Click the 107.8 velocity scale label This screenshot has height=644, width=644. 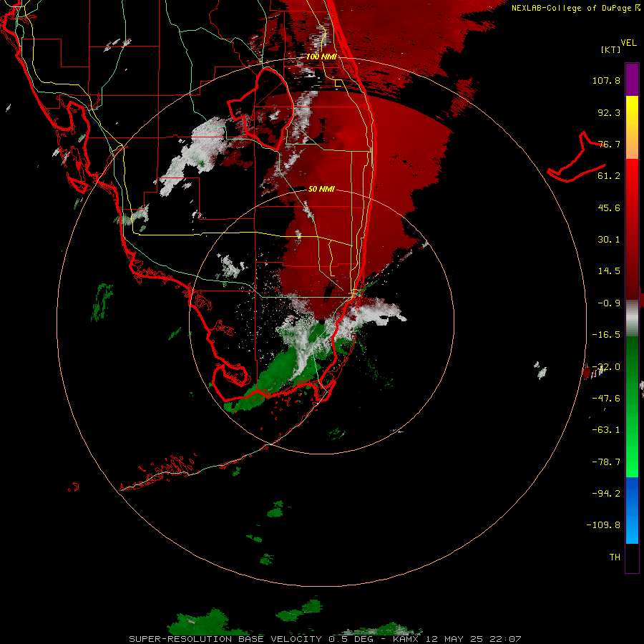click(606, 81)
